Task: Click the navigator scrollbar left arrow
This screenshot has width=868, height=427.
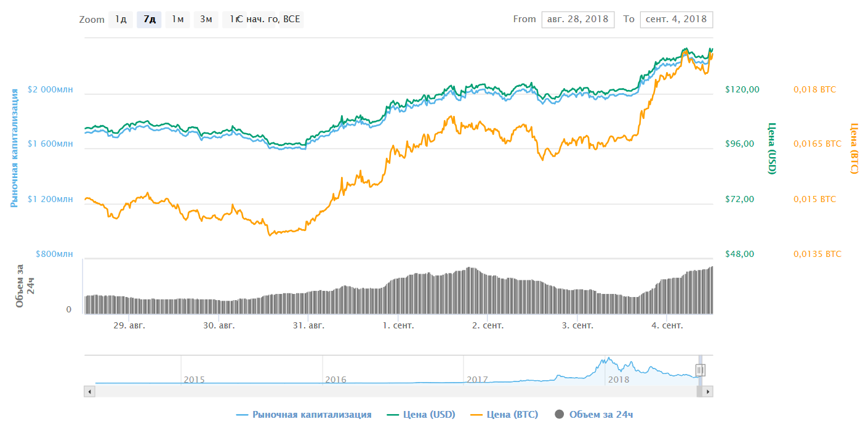Action: (89, 391)
